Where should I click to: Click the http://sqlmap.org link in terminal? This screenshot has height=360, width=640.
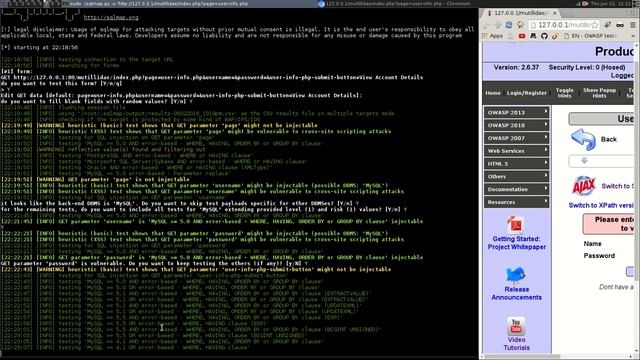(111, 18)
